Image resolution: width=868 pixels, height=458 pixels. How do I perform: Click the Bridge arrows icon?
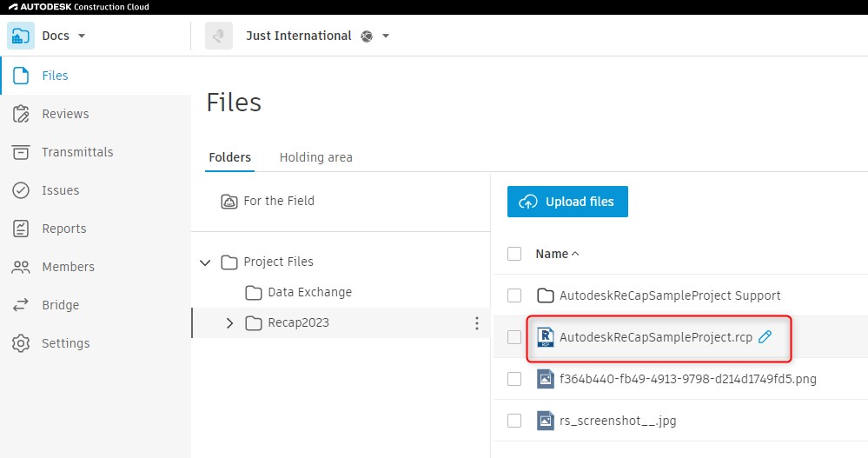coord(21,305)
